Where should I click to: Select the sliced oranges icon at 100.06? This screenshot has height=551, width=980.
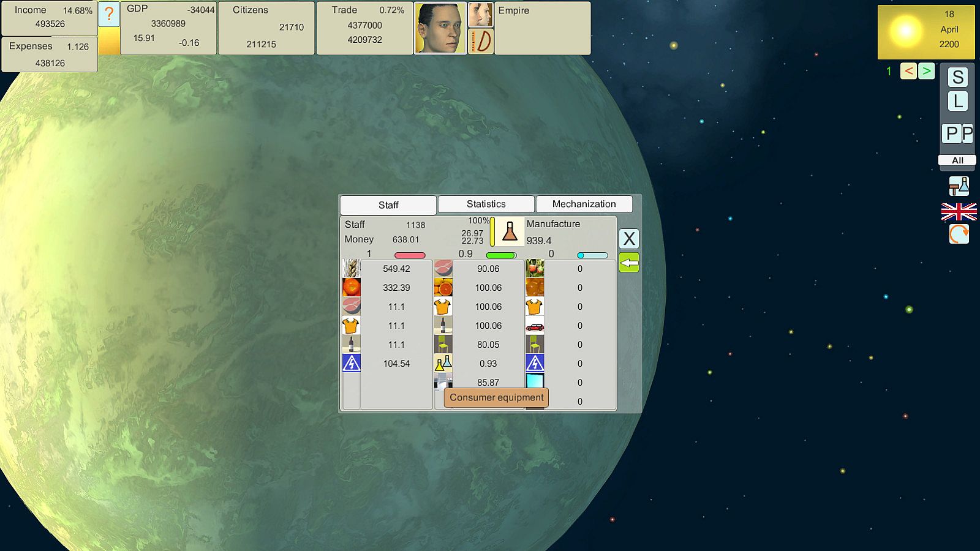(443, 288)
